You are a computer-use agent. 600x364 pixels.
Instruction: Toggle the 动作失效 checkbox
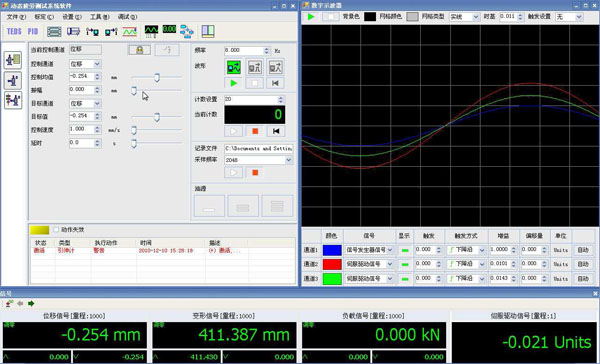coord(56,230)
